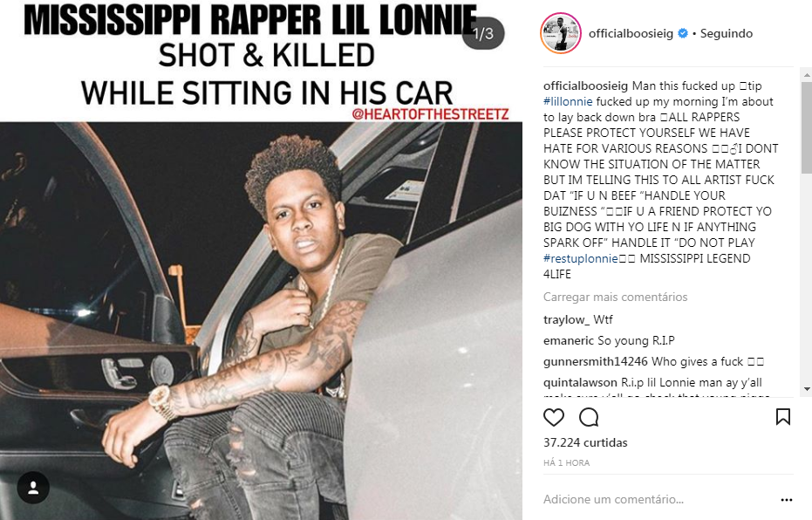Visit commenter traylow_ profile
Viewport: 812px width, 520px height.
(567, 319)
